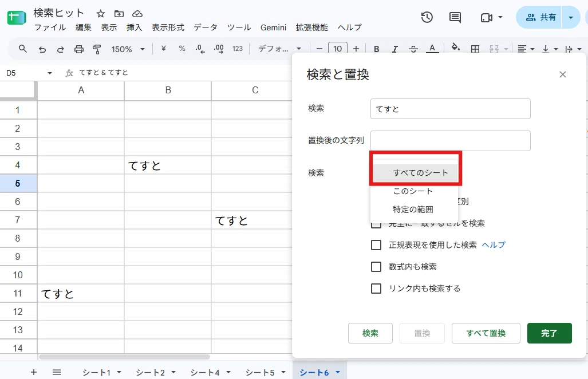Viewport: 588px width, 379px height.
Task: Click the toolbar search magnifier icon
Action: 23,49
